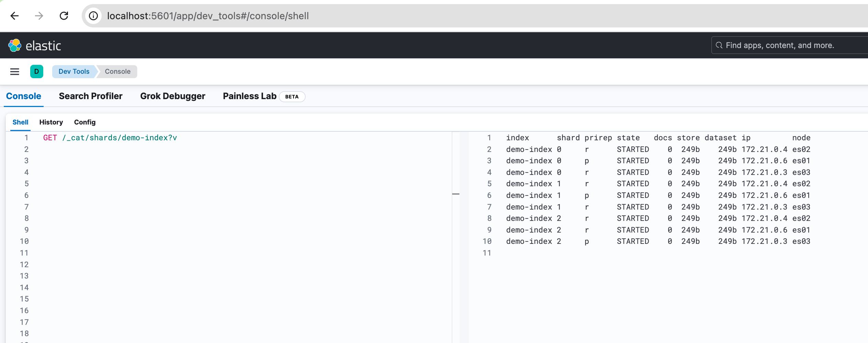Open site information icon in address bar
Screen dimensions: 868x343
(x=93, y=16)
